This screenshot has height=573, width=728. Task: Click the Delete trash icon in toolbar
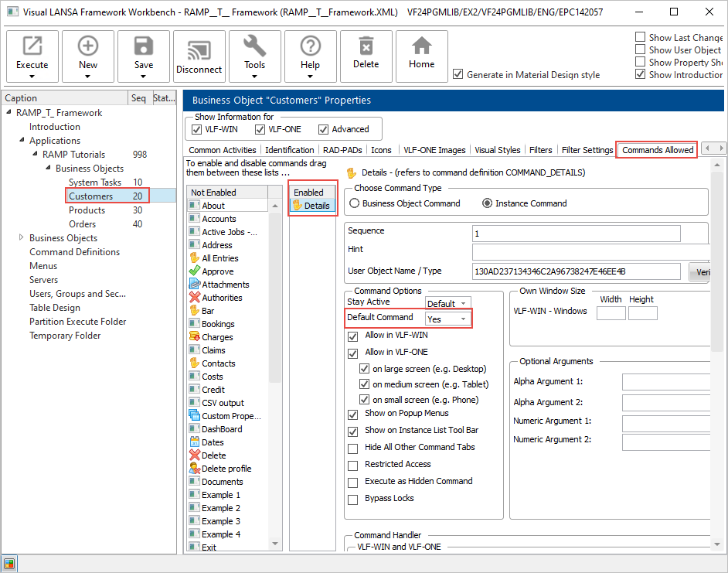(366, 46)
